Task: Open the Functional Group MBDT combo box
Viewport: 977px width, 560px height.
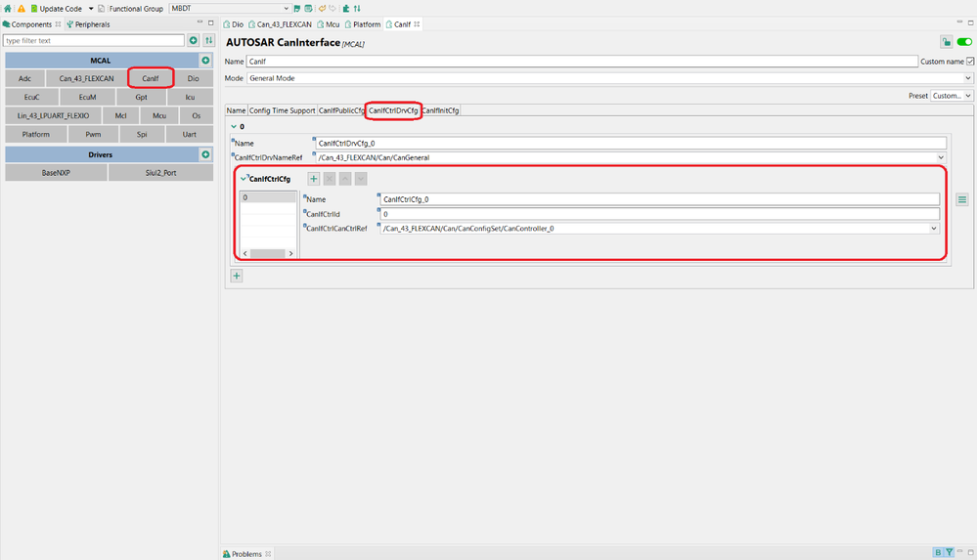Action: pos(229,9)
